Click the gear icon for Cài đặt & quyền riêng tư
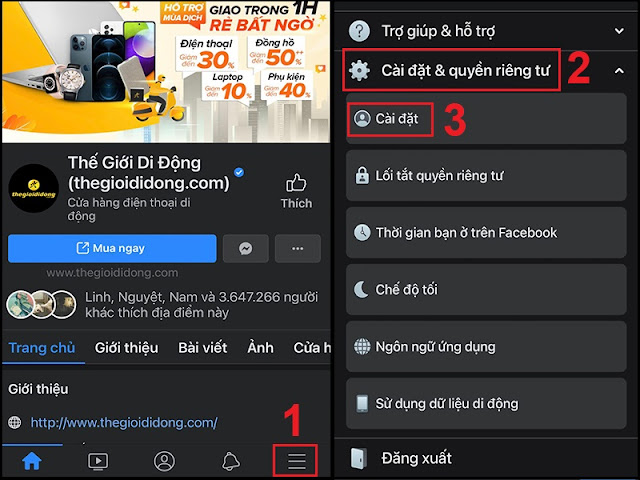 click(x=360, y=71)
